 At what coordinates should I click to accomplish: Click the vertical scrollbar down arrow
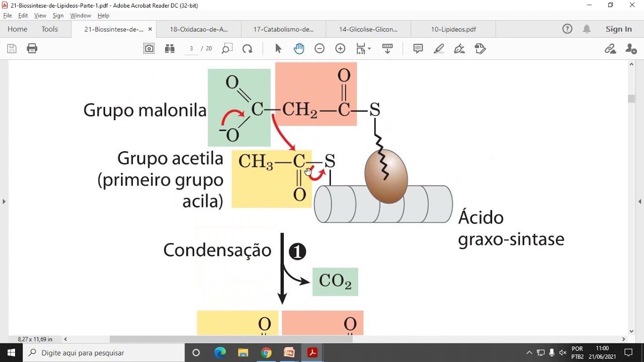click(x=632, y=331)
